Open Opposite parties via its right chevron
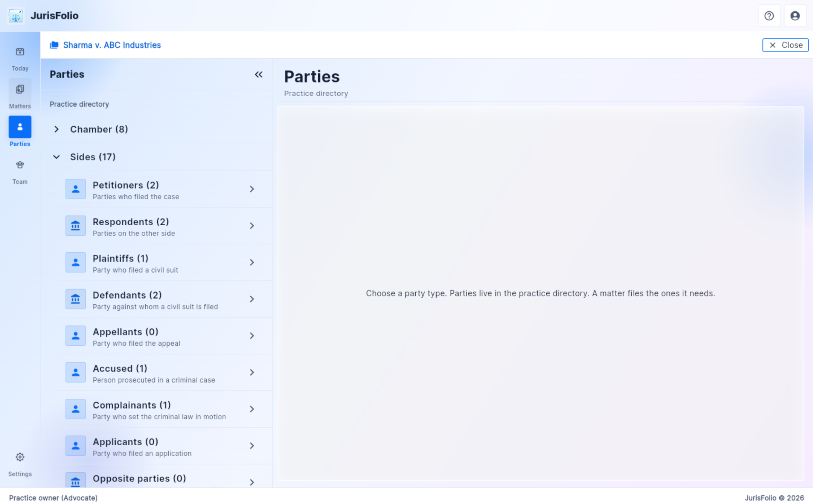Screen dimensions: 823x504 tap(252, 482)
